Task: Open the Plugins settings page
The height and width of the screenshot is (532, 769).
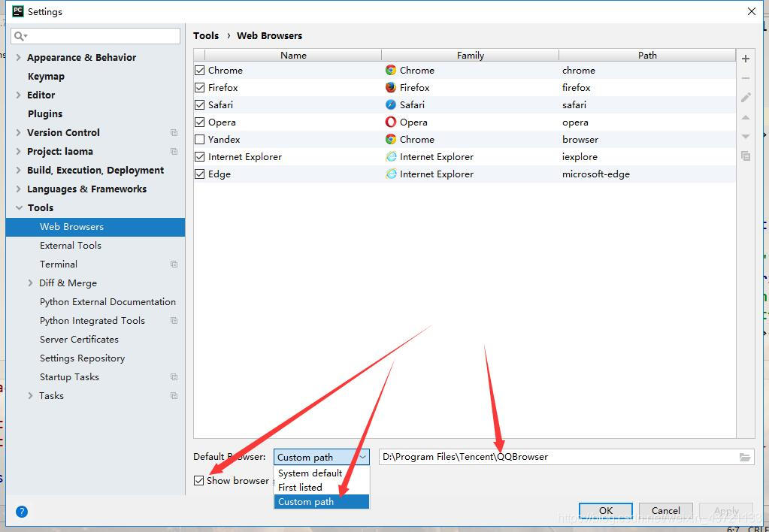Action: tap(45, 113)
